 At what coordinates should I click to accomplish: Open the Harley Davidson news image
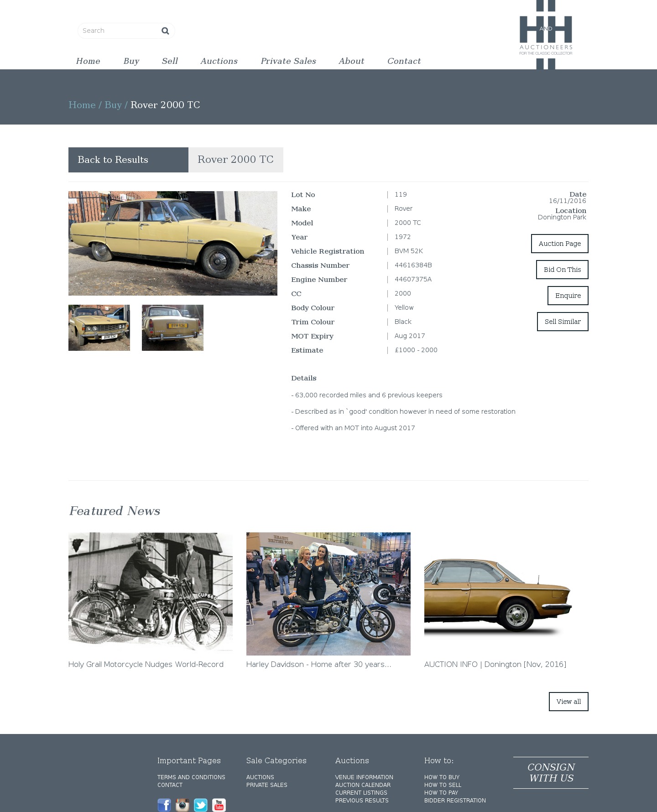click(x=328, y=594)
